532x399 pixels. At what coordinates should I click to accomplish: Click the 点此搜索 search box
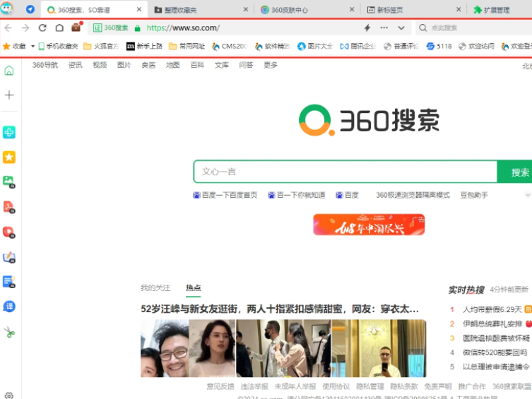point(475,28)
